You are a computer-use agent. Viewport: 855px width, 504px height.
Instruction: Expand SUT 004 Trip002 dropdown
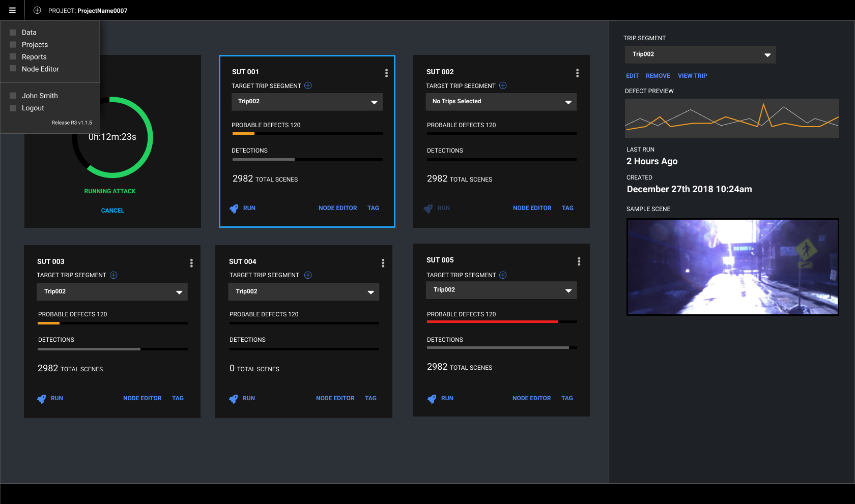(x=304, y=292)
